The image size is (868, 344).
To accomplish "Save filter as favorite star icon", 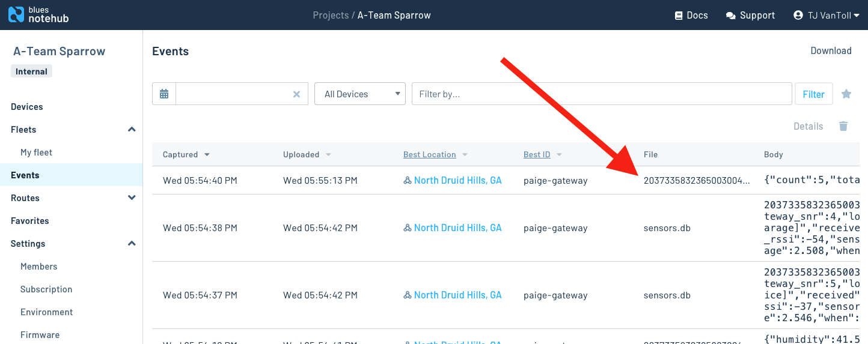I will tap(846, 94).
